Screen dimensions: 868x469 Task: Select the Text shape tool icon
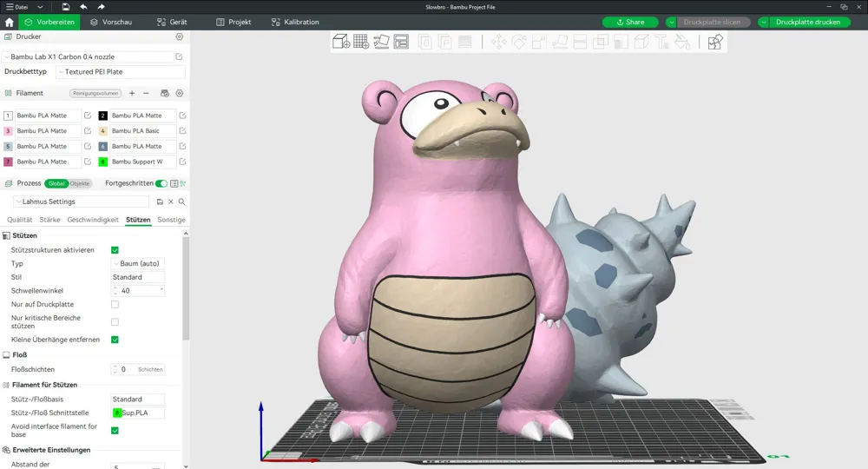[x=661, y=42]
